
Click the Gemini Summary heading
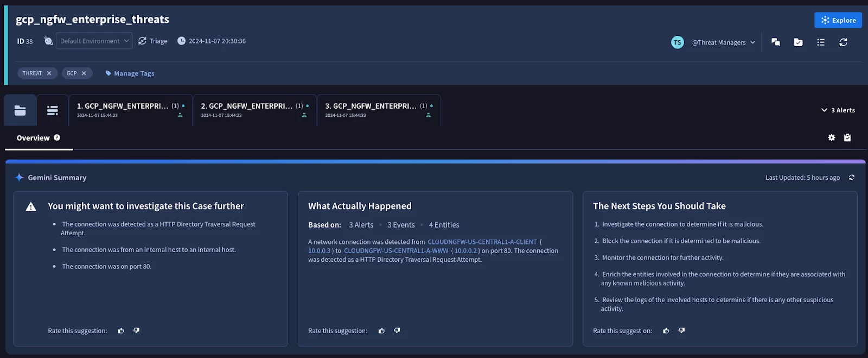pos(57,178)
